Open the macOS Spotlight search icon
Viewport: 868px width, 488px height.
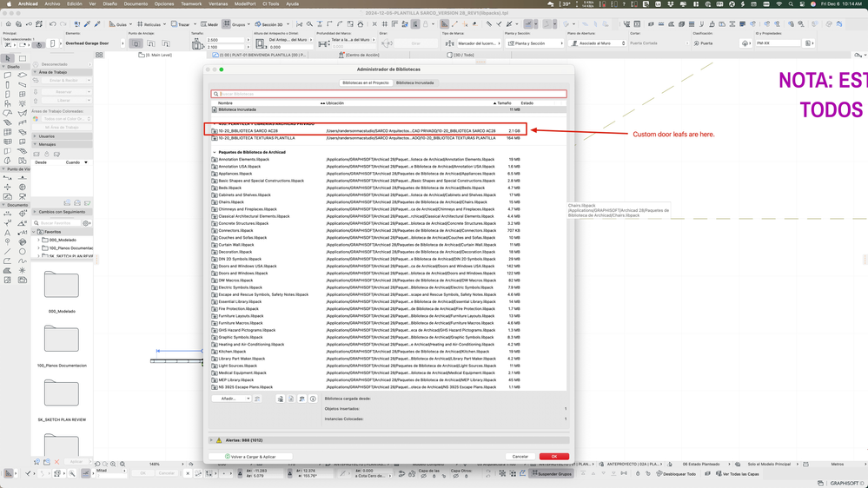pos(791,3)
